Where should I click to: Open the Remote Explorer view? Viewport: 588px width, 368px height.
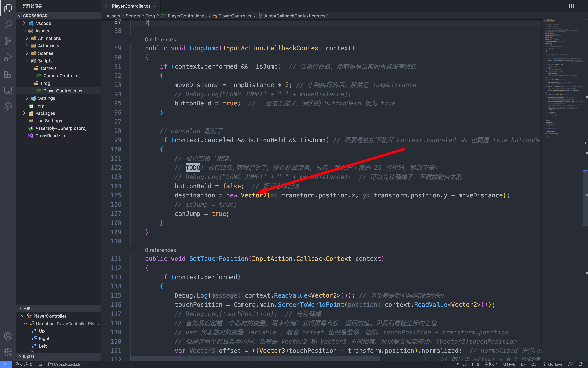pos(8,90)
